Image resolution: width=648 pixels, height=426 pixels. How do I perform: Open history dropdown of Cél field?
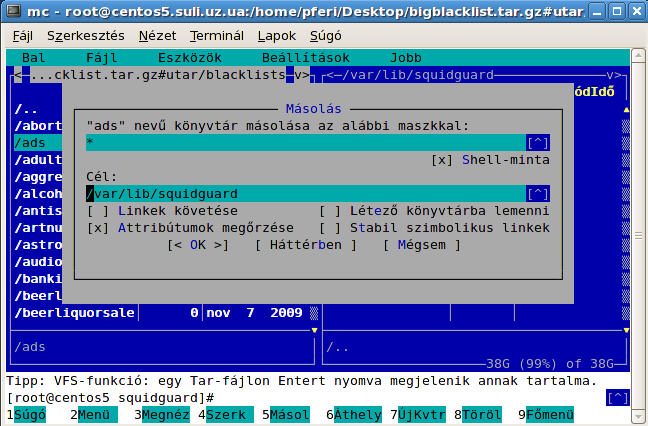537,193
